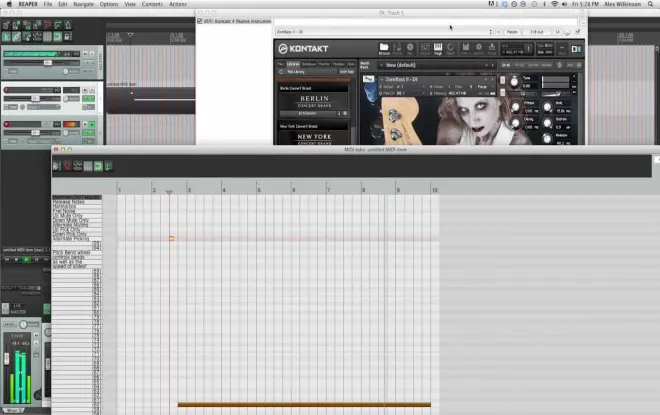Click the Wi-Fi icon in menu bar
Image resolution: width=660 pixels, height=415 pixels.
[x=554, y=4]
